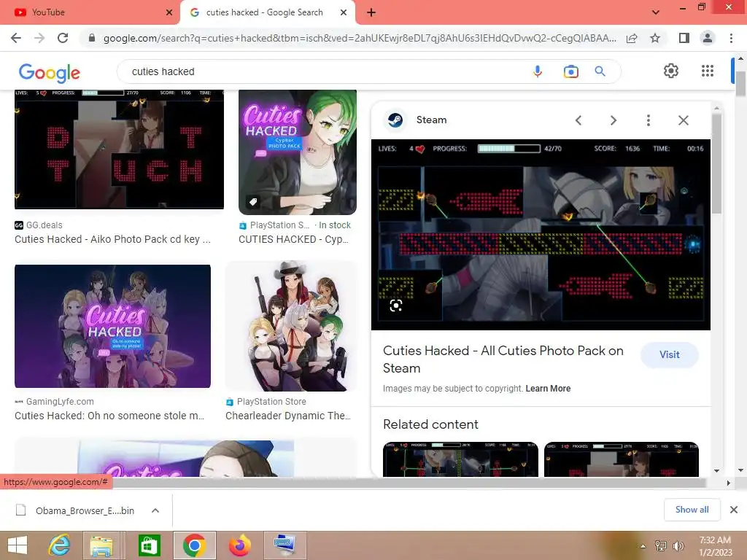
Task: Open Windows Start menu
Action: (18, 545)
